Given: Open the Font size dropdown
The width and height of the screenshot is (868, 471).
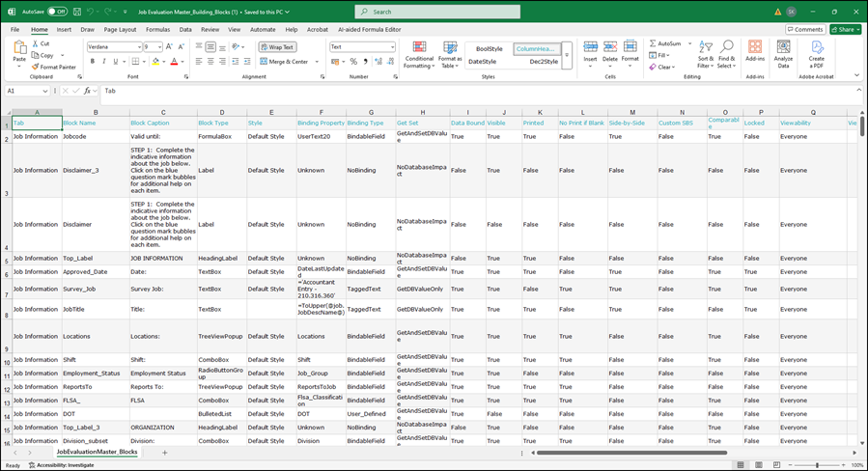Looking at the screenshot, I should coord(159,47).
